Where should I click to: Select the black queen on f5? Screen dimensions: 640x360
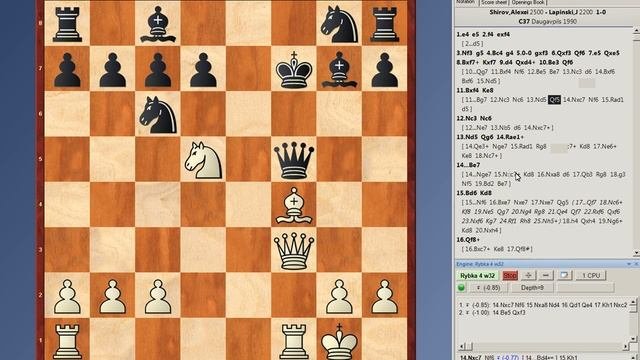[x=293, y=160]
